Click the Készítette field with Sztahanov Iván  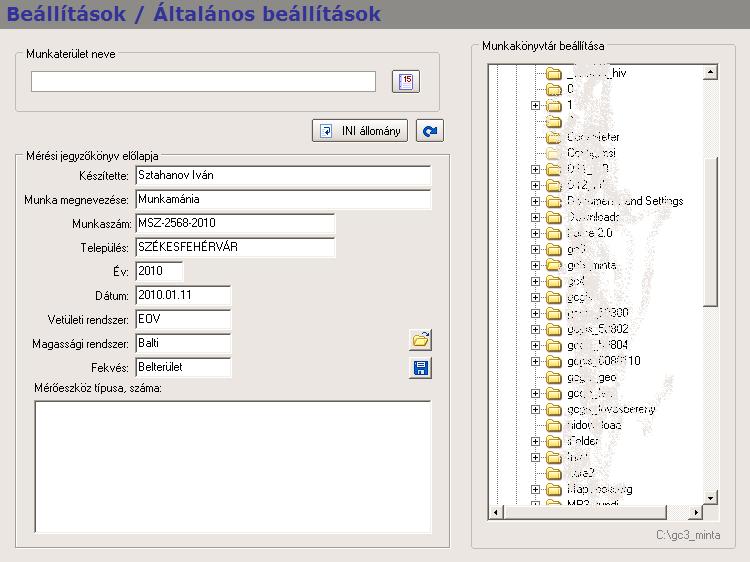(283, 176)
